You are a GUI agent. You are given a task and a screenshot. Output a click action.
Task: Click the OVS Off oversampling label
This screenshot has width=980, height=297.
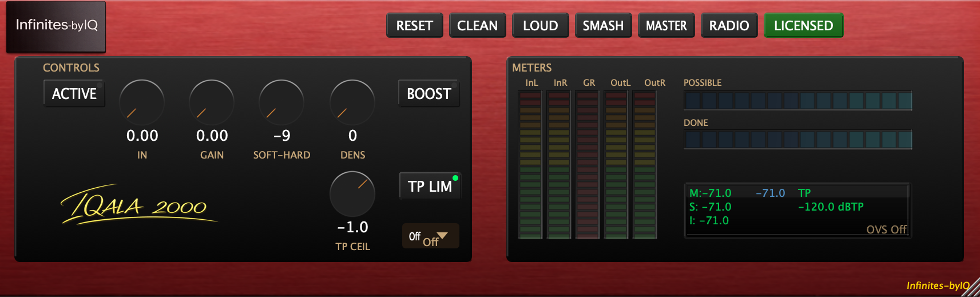[886, 229]
